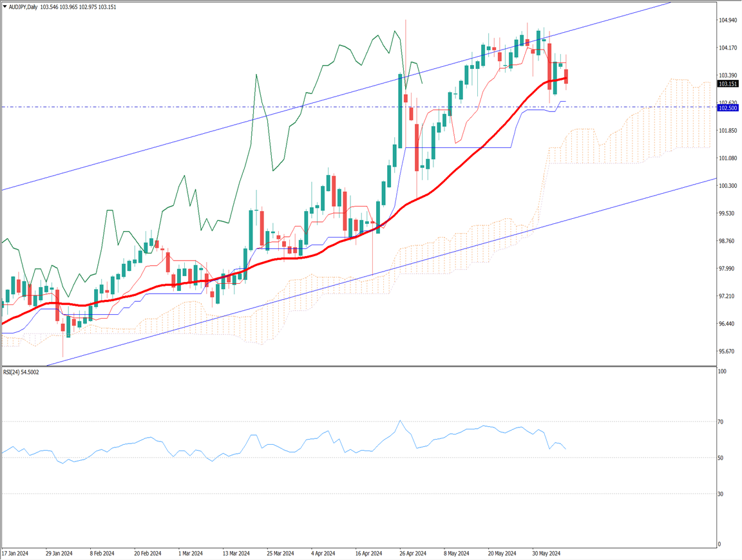Click the 13 Mar 2024 date label

click(235, 553)
